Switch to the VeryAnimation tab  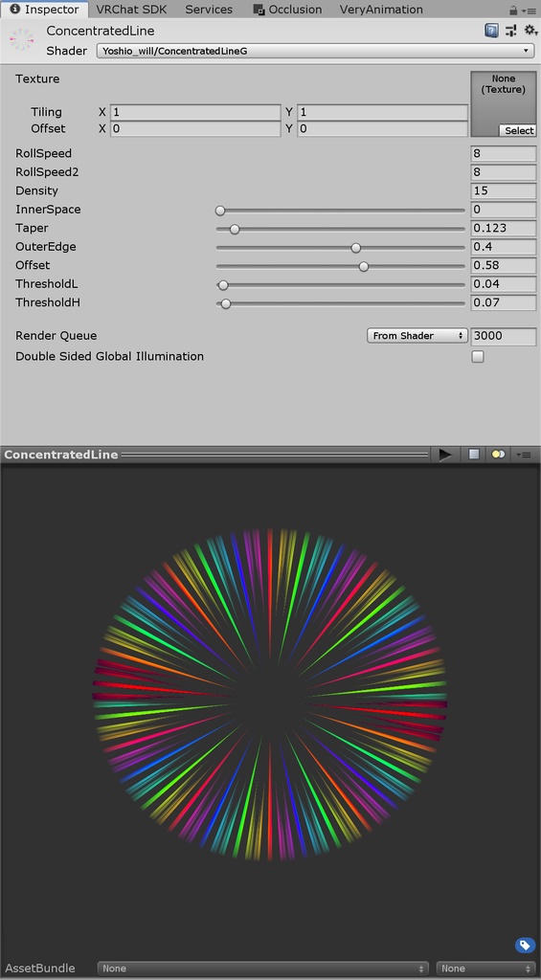(381, 10)
